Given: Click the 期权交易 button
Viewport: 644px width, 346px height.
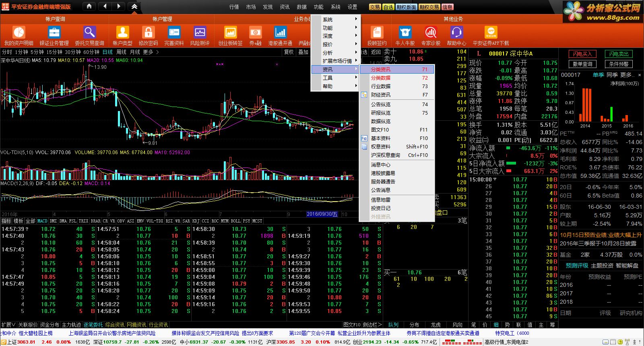Looking at the screenshot, I should pyautogui.click(x=429, y=7).
